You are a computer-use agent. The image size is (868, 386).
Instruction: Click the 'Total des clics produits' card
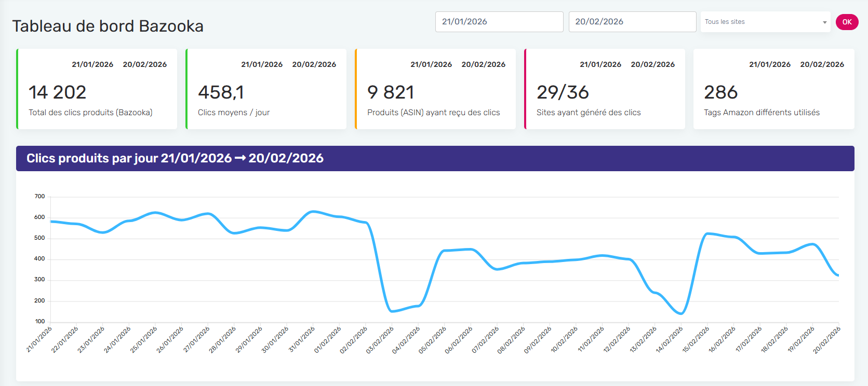97,89
